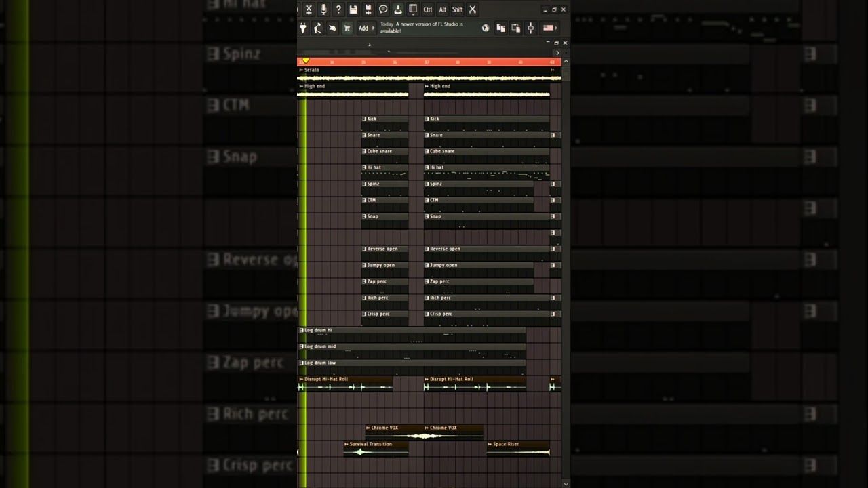Click the microphone recording icon

(x=323, y=9)
